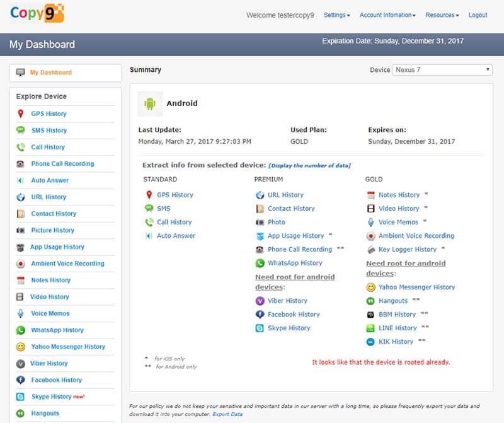Click the App Usage History icon in Premium column
The image size is (504, 423).
(260, 236)
